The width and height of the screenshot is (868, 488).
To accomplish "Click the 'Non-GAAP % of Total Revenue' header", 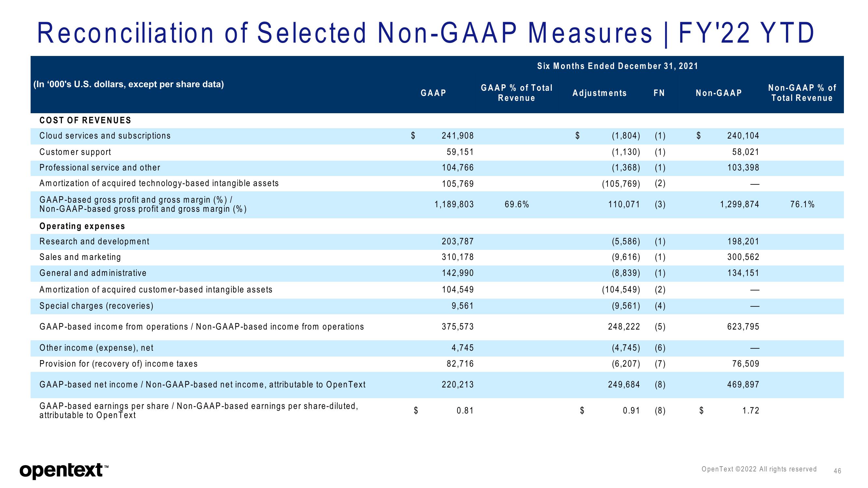I will point(802,93).
